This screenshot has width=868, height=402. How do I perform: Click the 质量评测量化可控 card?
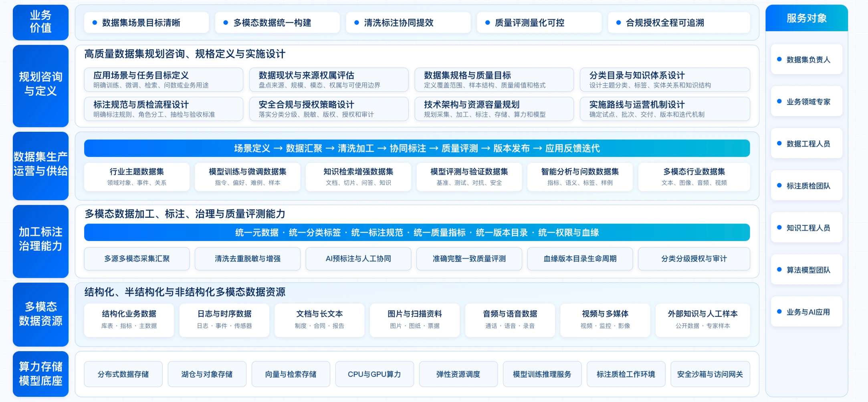click(x=539, y=22)
